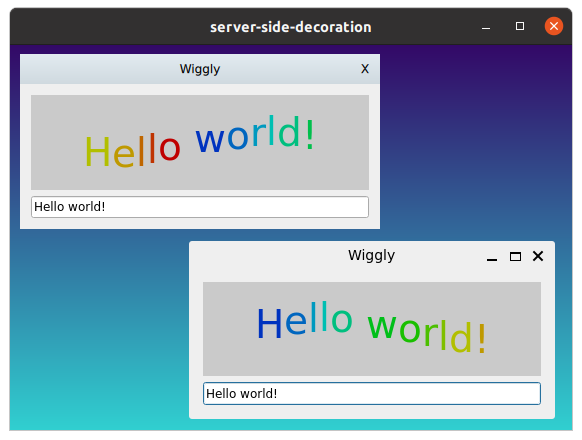The image size is (582, 440).
Task: Select the lower-right Wiggly window title text
Action: tap(372, 255)
